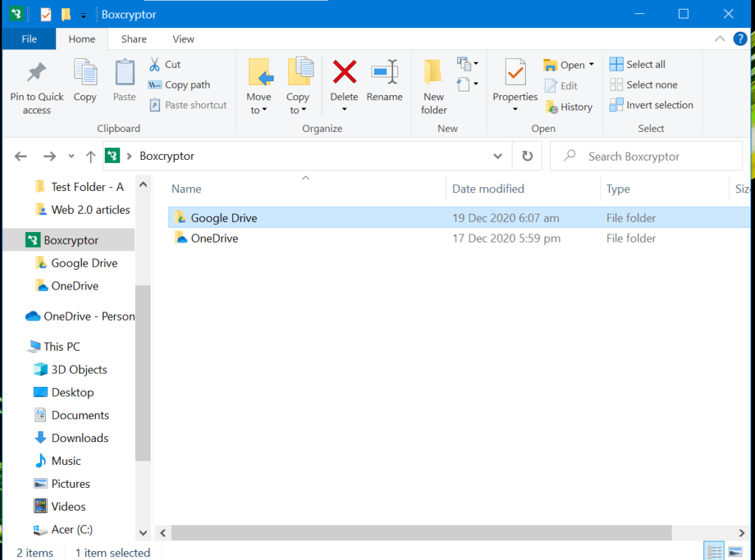Switch to details view layout icon
The image size is (755, 560).
tap(714, 551)
